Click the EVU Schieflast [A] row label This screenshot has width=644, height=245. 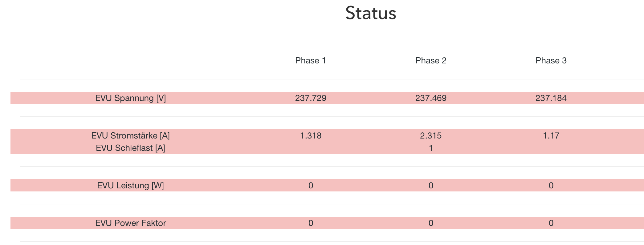tap(131, 148)
